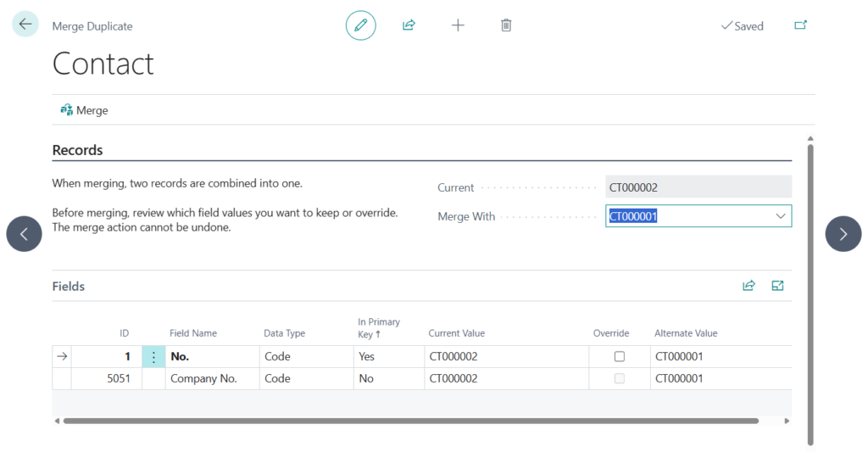The image size is (868, 452).
Task: Toggle Override checkbox for No. field
Action: click(620, 357)
